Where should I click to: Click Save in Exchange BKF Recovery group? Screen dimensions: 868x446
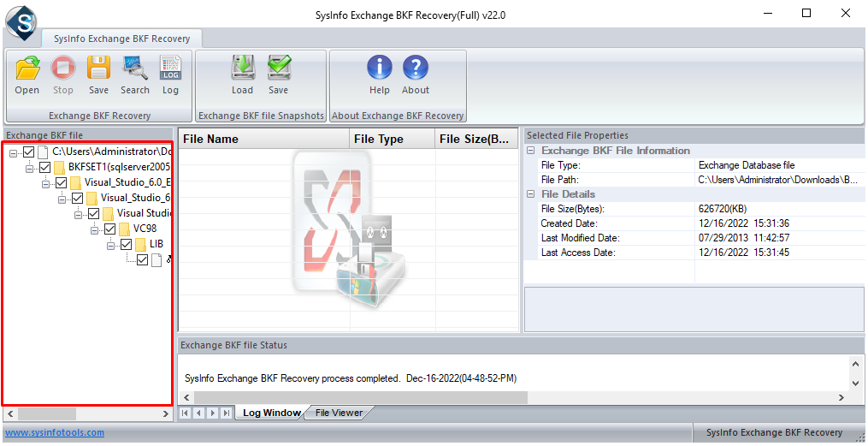[98, 75]
